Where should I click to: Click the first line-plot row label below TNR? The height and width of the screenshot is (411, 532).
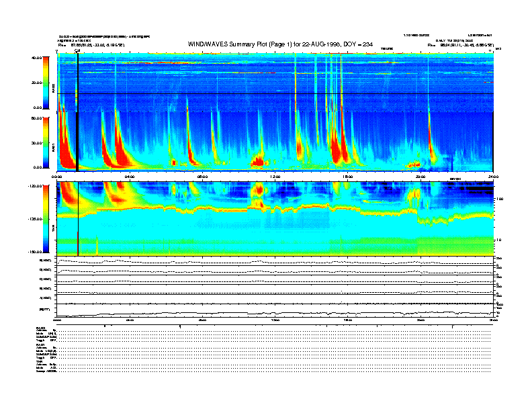pyautogui.click(x=46, y=261)
